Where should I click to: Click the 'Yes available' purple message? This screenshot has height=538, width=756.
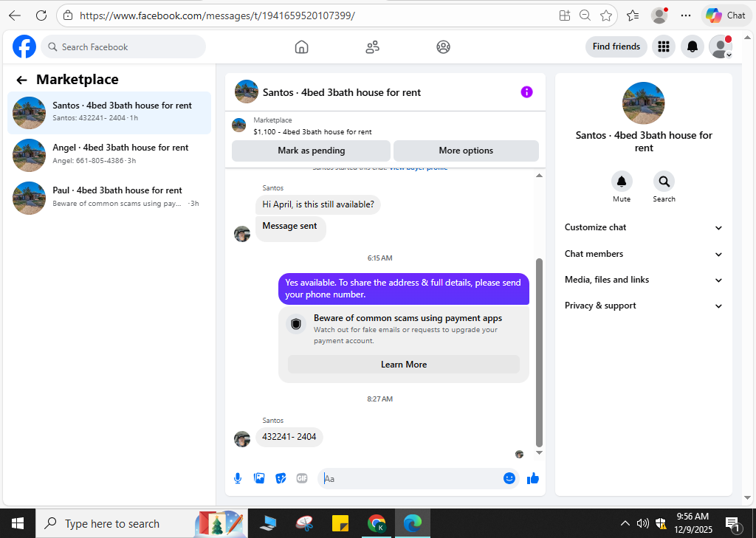click(x=404, y=289)
